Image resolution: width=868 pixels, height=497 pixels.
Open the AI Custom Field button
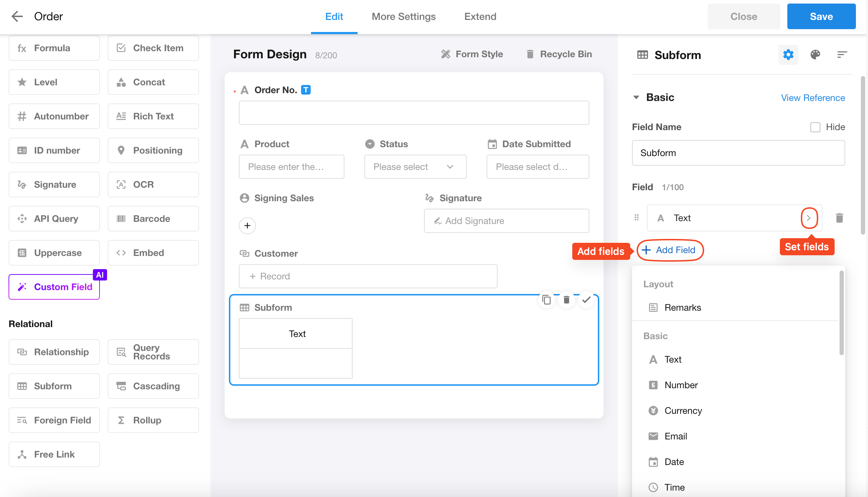[x=54, y=287]
